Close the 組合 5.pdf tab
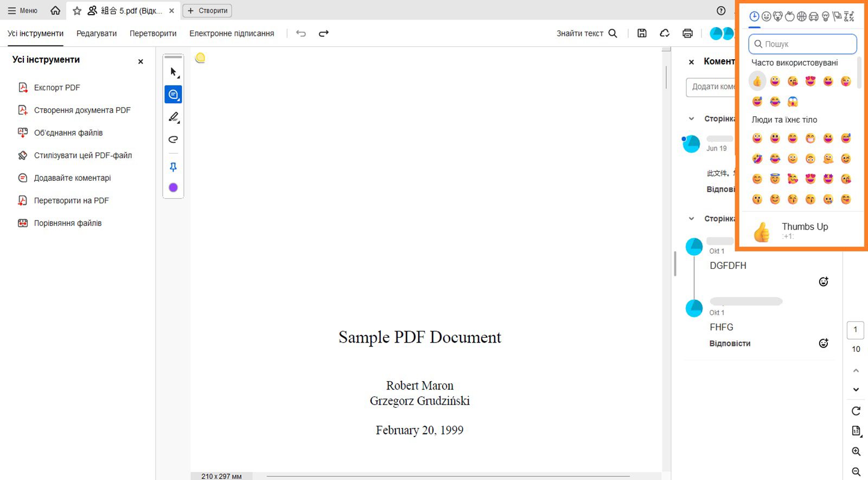The height and width of the screenshot is (480, 868). (x=171, y=10)
